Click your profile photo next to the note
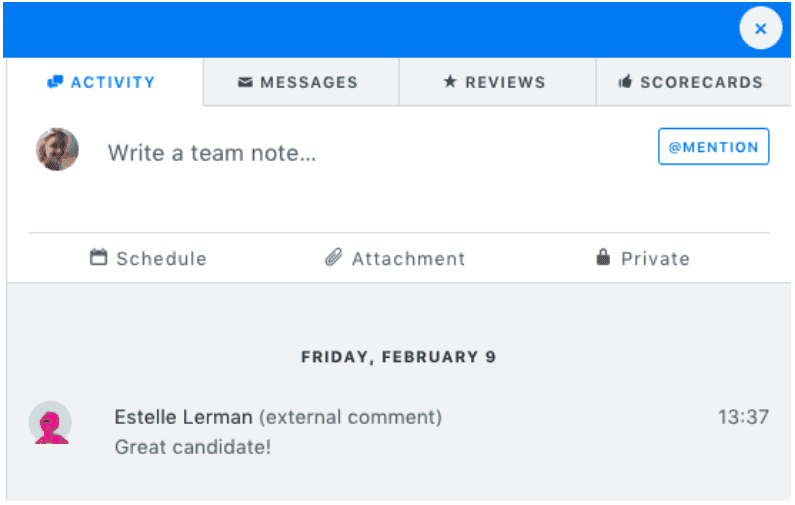This screenshot has height=505, width=795. 57,149
